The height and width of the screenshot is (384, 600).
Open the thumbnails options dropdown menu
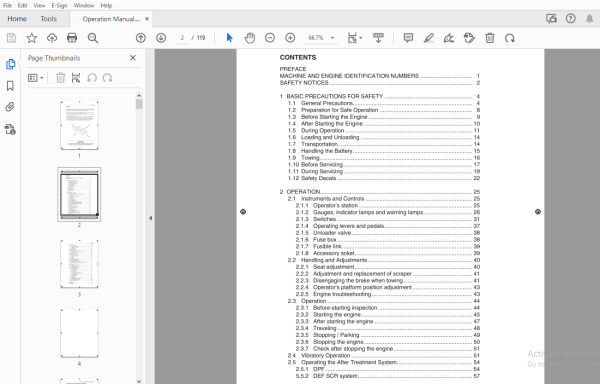(36, 78)
